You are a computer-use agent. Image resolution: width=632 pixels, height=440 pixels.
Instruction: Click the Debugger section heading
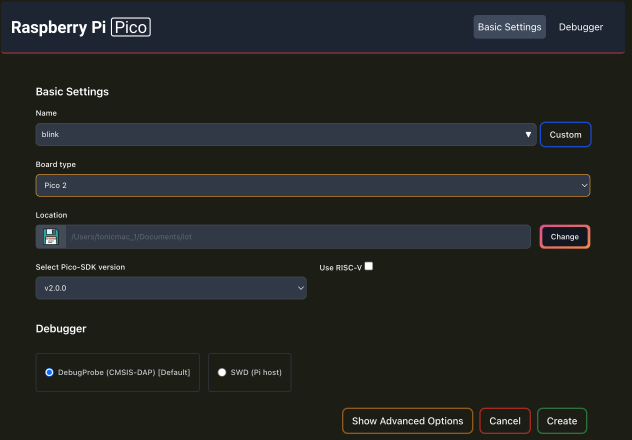point(62,328)
